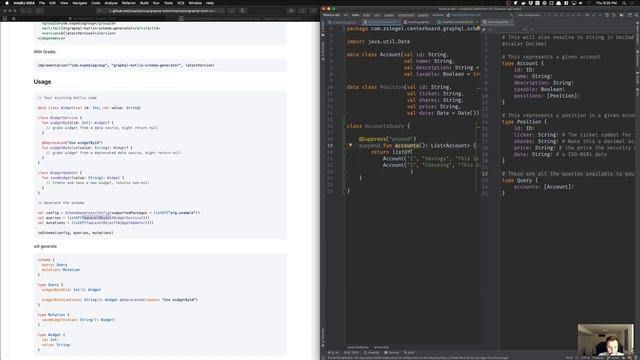Open the Run menu
This screenshot has width=640, height=360.
click(156, 3)
